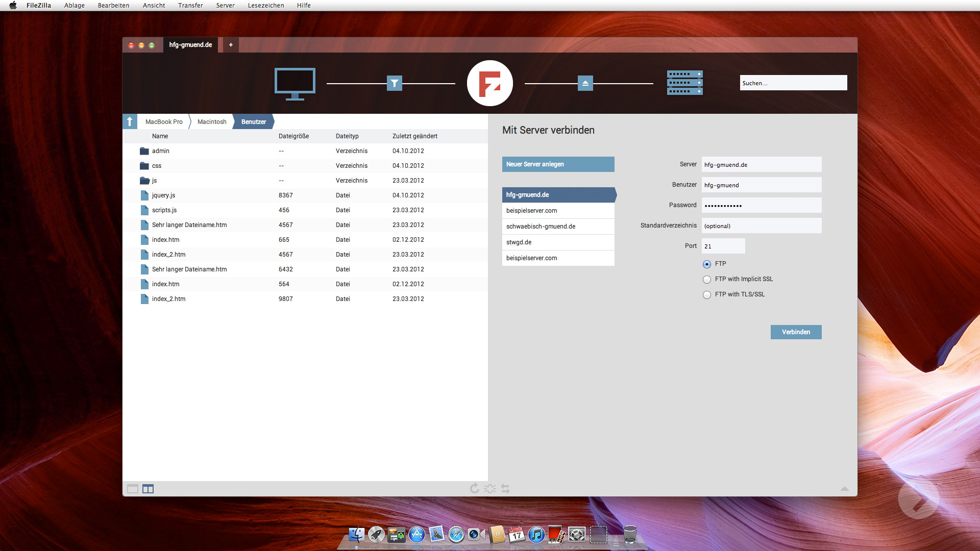Click the refresh icon in the status bar
Viewport: 980px width, 551px height.
tap(474, 488)
